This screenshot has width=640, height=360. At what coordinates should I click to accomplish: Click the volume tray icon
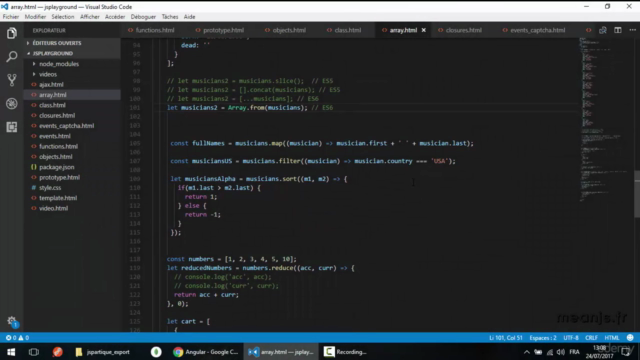561,352
